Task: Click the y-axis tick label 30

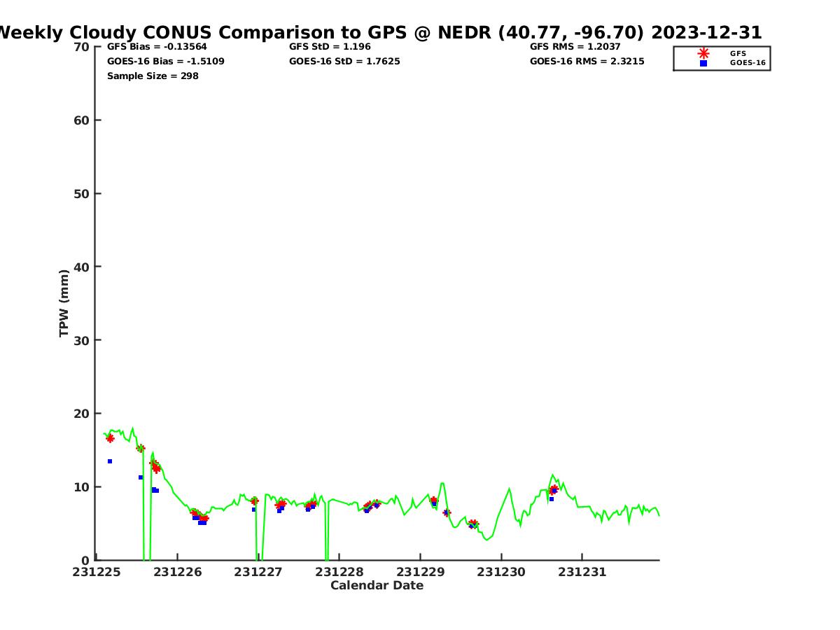Action: click(82, 340)
